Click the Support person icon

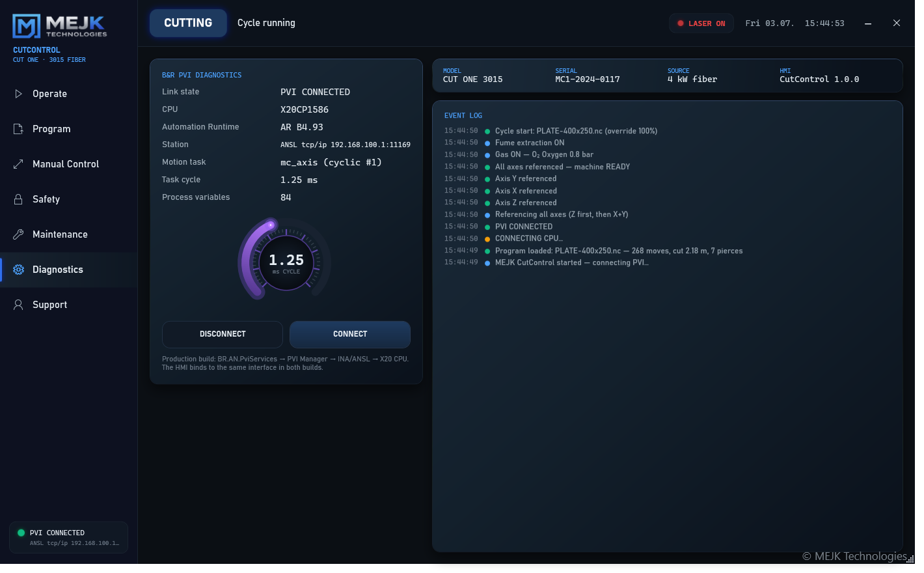coord(18,305)
